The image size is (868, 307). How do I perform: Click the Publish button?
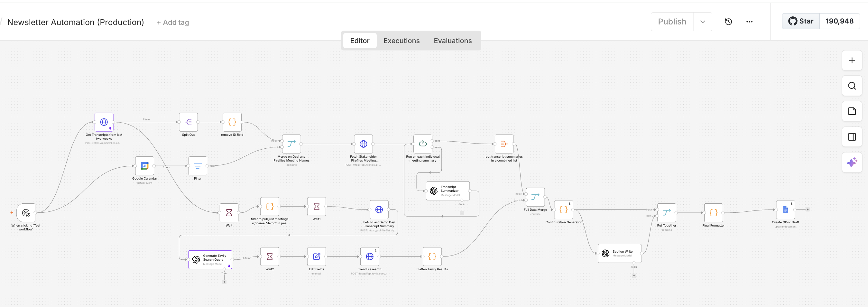coord(672,22)
